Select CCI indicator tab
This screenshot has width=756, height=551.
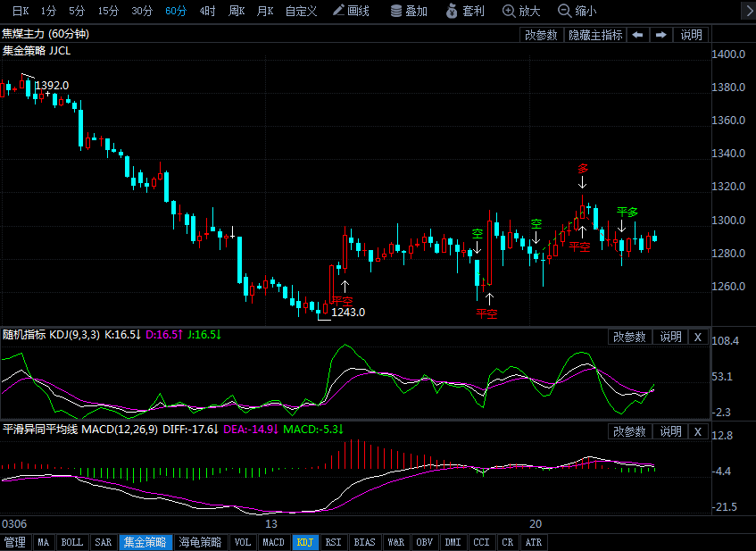pos(481,542)
